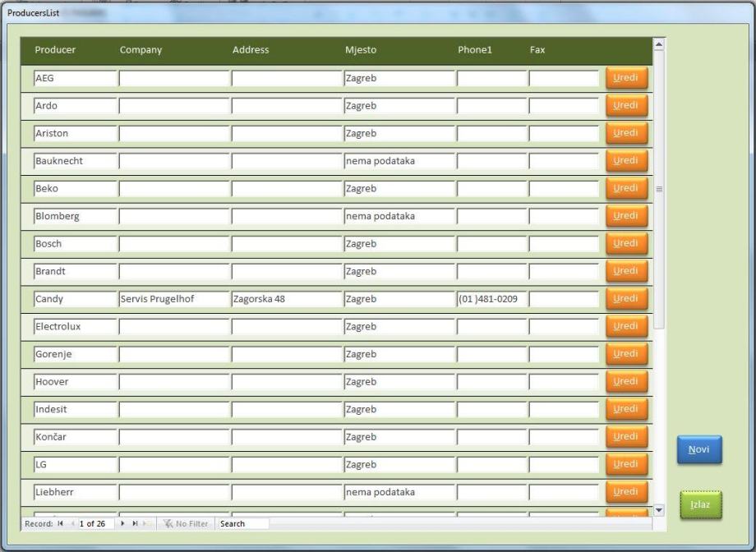Viewport: 756px width, 552px height.
Task: Click the scrollbar up arrow
Action: [659, 45]
